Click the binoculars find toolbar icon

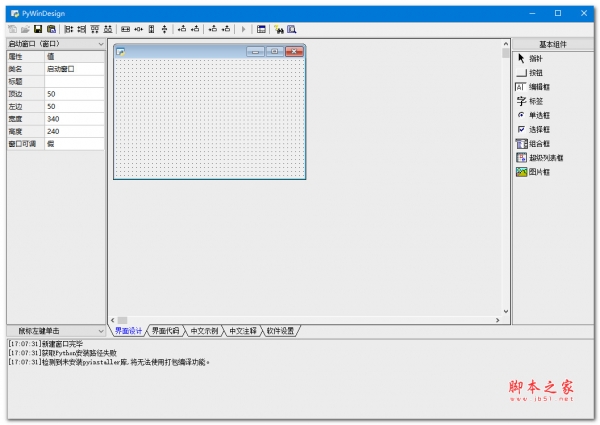[x=279, y=29]
